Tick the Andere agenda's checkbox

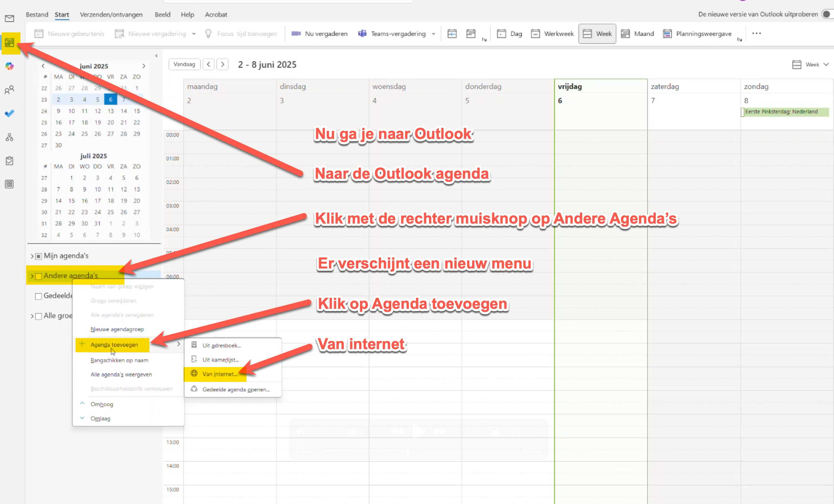[x=39, y=276]
